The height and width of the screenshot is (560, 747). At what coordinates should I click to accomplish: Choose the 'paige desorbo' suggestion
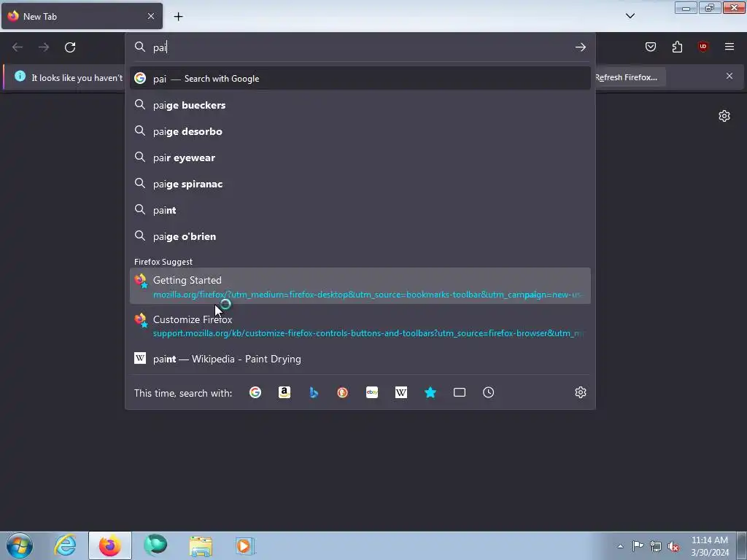pos(360,131)
